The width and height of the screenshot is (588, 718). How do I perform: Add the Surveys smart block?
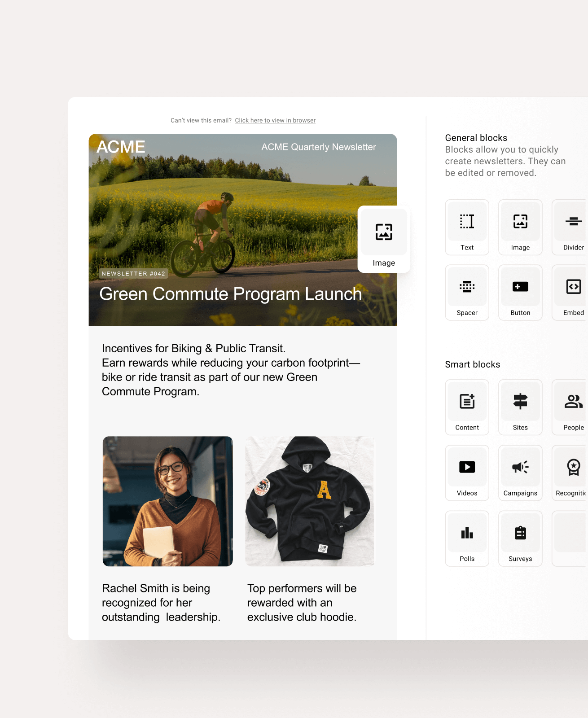point(520,538)
